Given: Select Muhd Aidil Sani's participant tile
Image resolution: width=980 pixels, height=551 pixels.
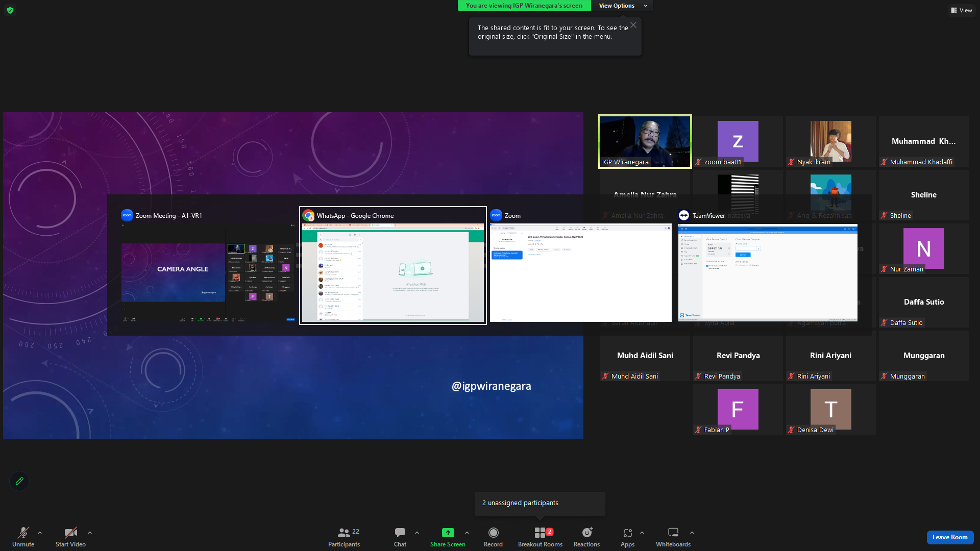Looking at the screenshot, I should click(645, 356).
